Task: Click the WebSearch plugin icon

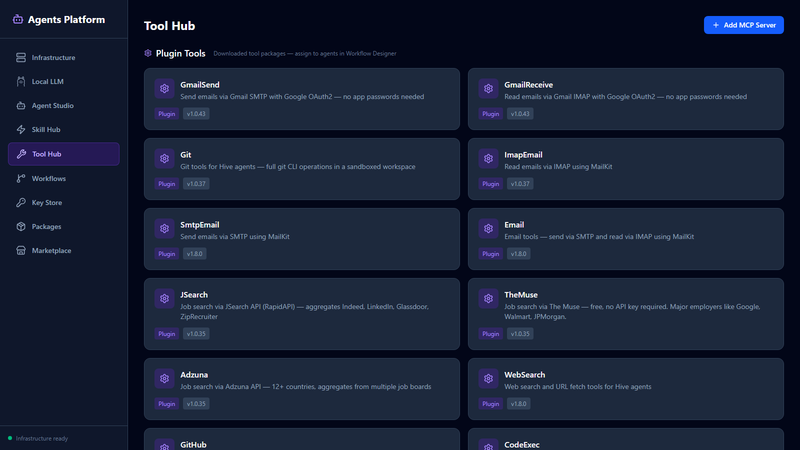Action: [488, 380]
